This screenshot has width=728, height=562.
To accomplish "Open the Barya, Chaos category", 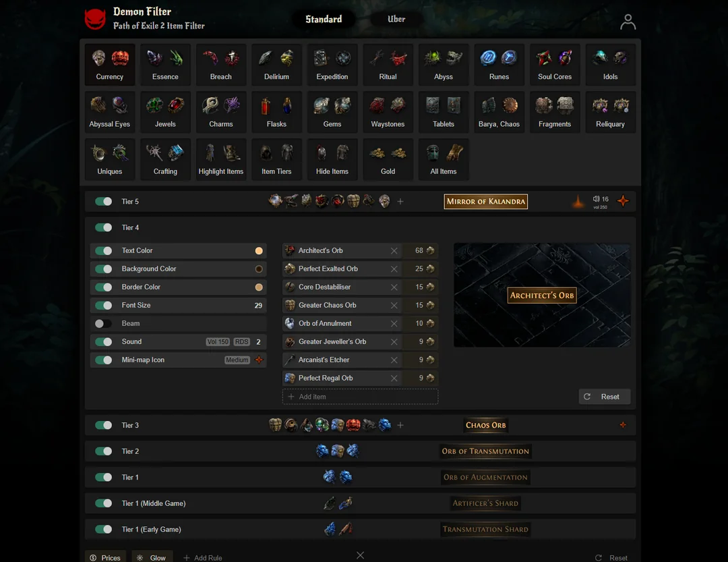I will (499, 112).
